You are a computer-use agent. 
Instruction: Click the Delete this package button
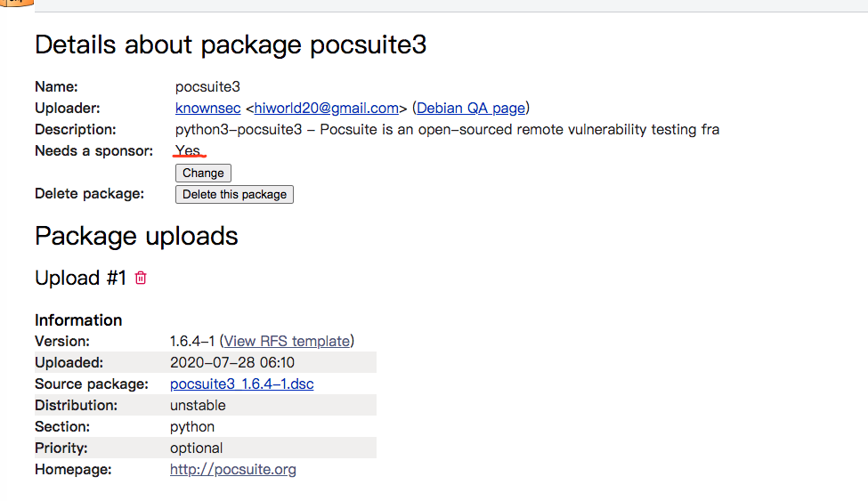pyautogui.click(x=234, y=194)
